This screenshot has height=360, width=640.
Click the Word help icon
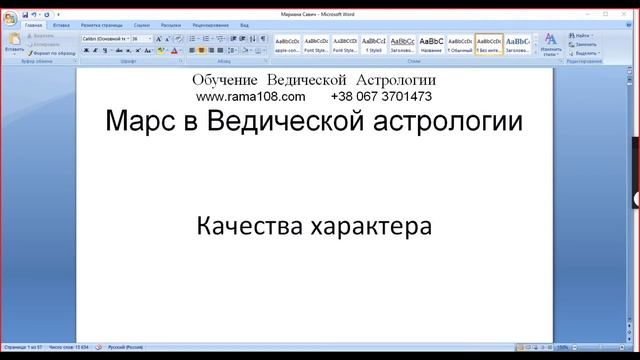coord(629,25)
